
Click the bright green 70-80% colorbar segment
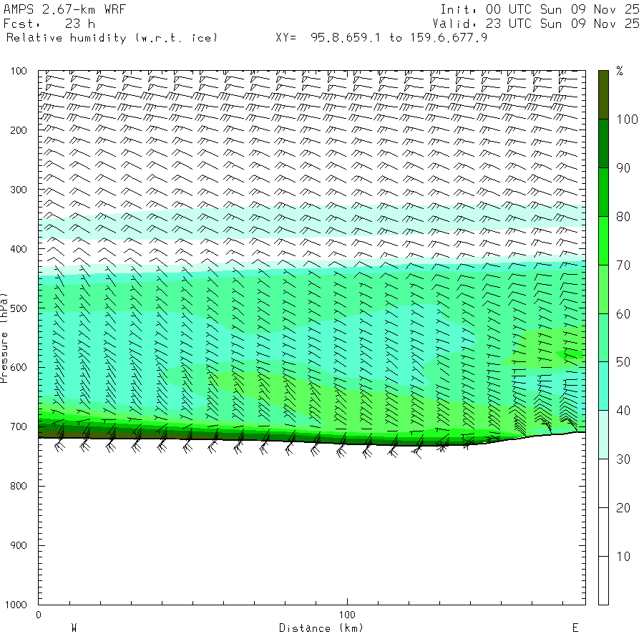click(603, 240)
